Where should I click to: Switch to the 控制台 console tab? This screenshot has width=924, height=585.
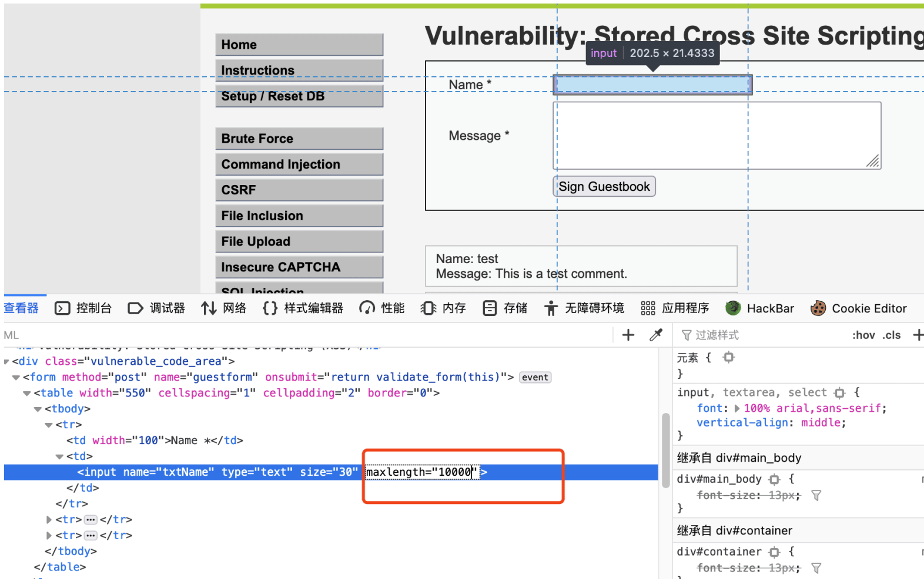pyautogui.click(x=83, y=308)
